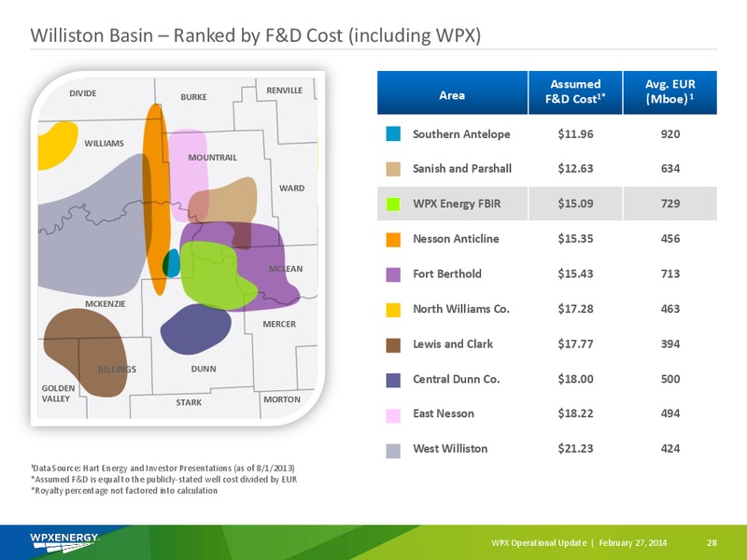The image size is (747, 560).
Task: Select the Assumed F&D Cost column header
Action: coord(575,92)
